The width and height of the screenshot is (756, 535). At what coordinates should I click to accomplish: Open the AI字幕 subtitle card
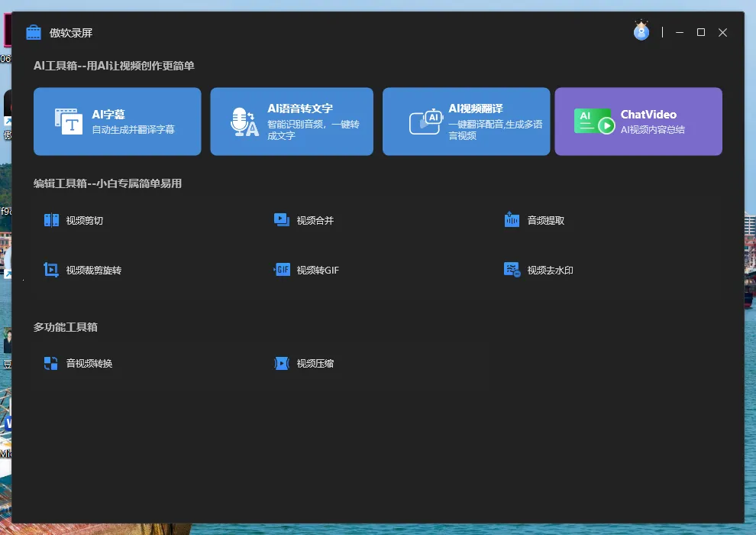[117, 122]
